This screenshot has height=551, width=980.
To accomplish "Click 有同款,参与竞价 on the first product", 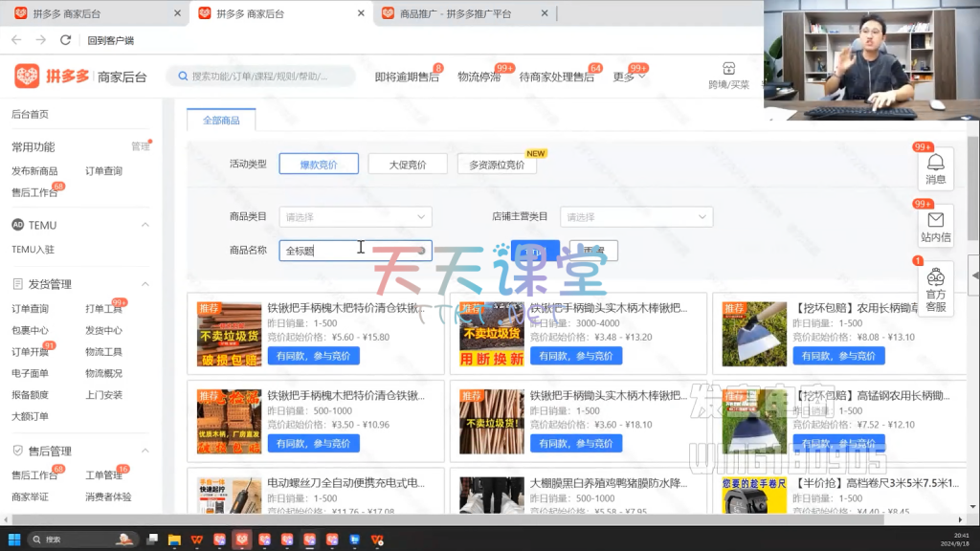I will click(313, 356).
